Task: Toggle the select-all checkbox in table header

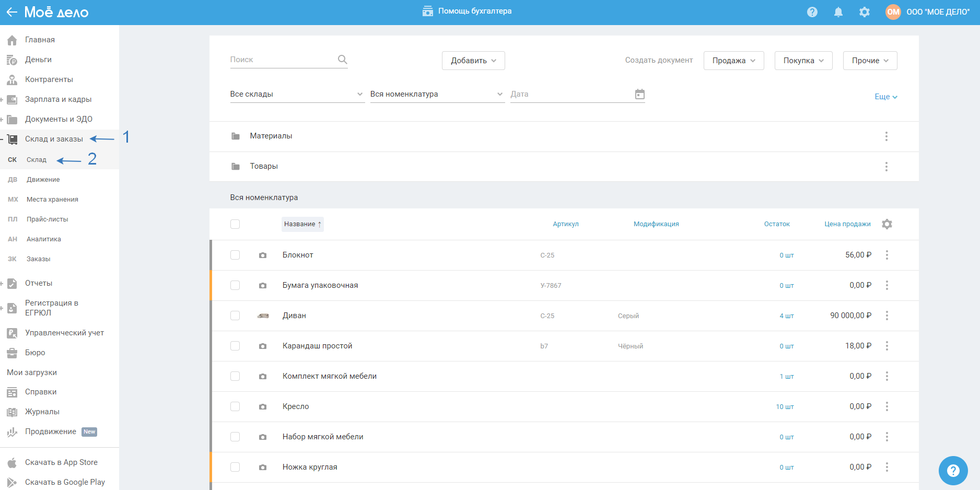Action: [235, 224]
